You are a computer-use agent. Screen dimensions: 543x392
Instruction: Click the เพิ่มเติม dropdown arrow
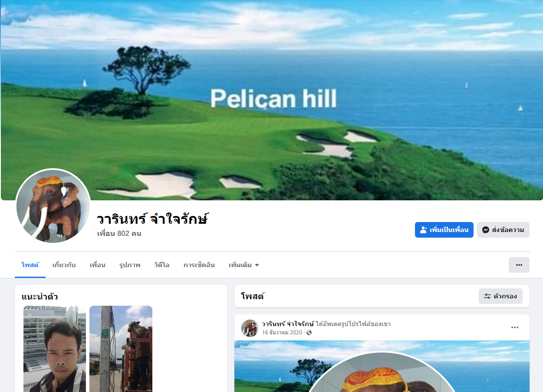pyautogui.click(x=257, y=265)
